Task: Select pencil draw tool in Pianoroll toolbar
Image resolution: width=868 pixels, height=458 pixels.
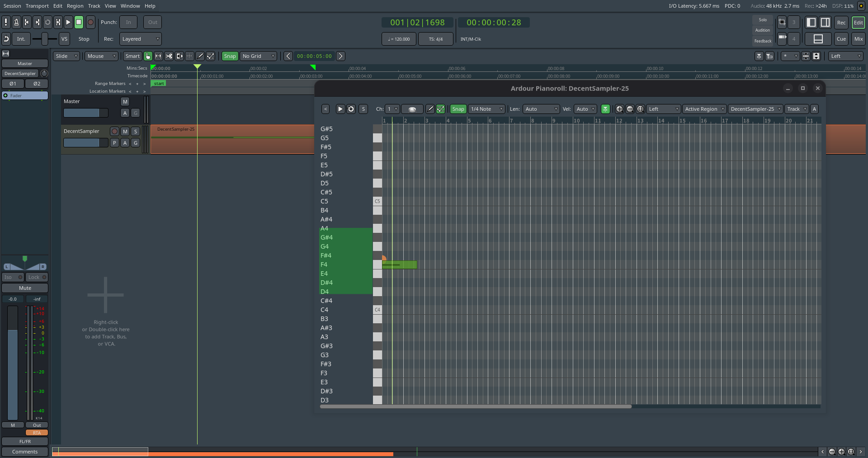Action: (430, 109)
